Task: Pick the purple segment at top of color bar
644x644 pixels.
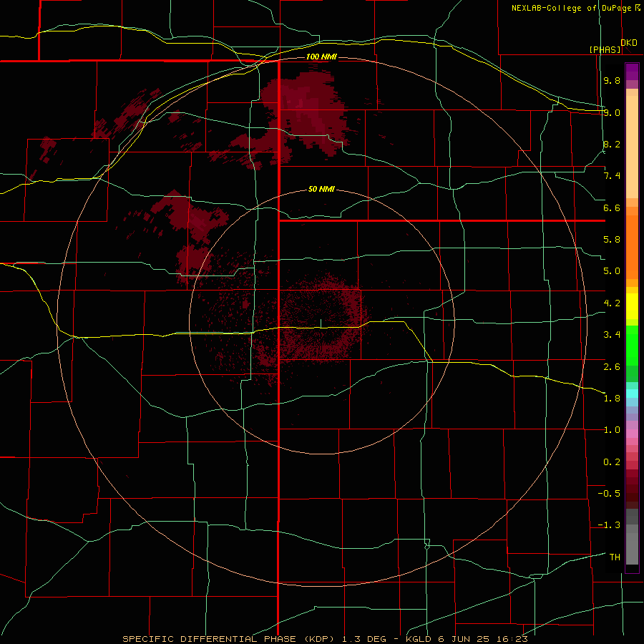Action: tap(632, 72)
